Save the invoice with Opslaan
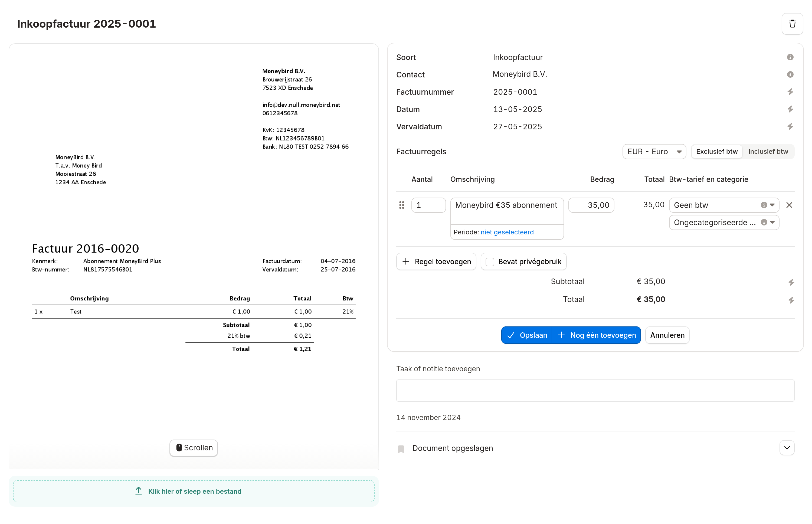812x524 pixels. pos(526,335)
